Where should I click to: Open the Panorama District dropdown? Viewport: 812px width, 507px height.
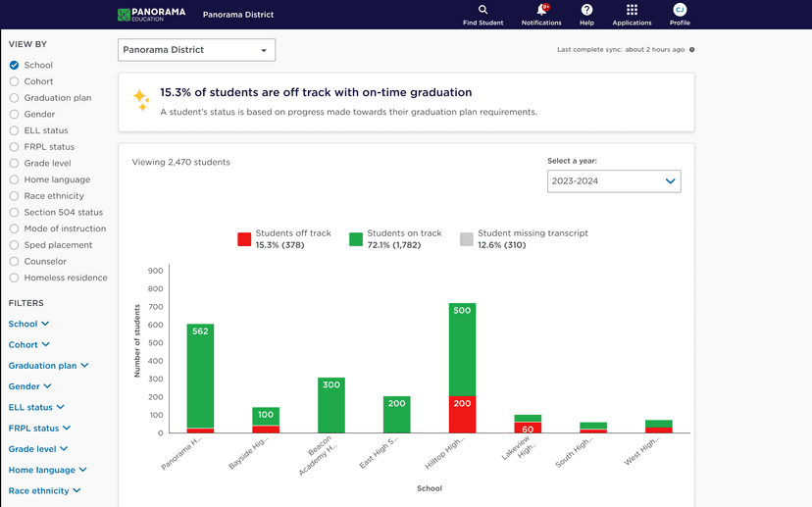tap(196, 50)
